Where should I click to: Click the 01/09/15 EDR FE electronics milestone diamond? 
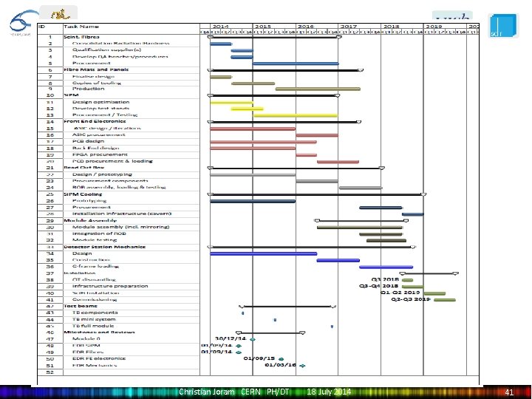pyautogui.click(x=281, y=359)
